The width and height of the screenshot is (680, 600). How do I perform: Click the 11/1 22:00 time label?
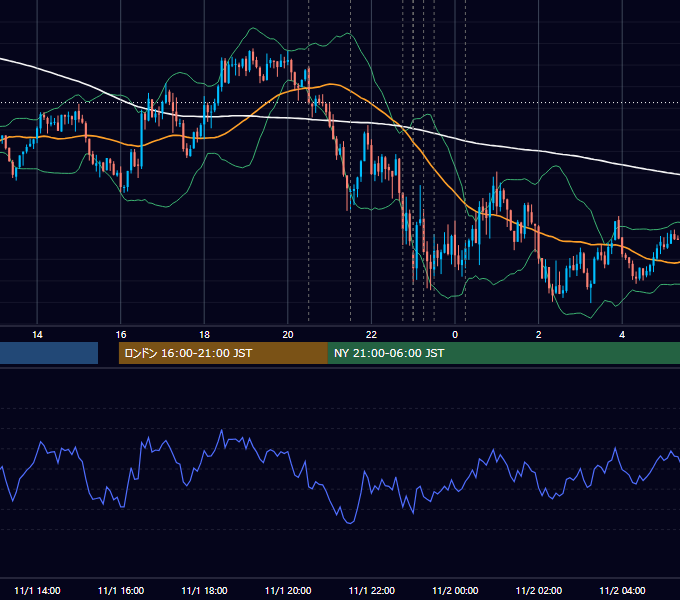pyautogui.click(x=372, y=590)
